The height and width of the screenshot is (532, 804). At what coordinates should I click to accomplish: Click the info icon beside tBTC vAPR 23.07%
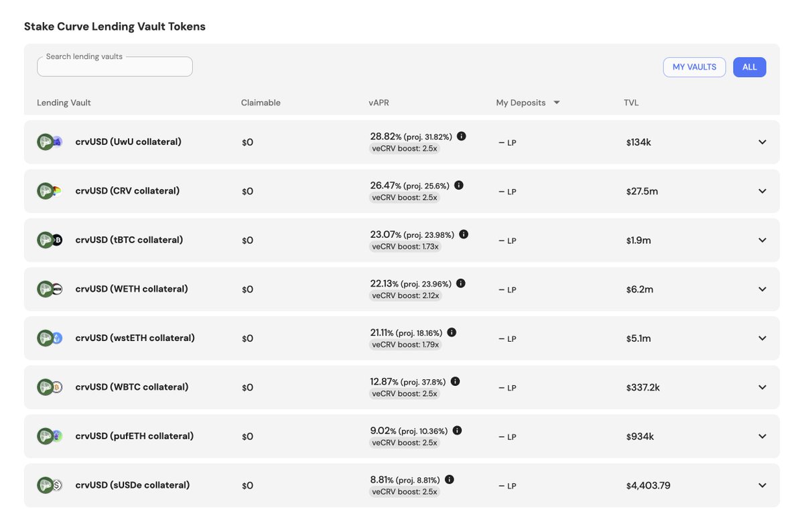[x=464, y=235]
